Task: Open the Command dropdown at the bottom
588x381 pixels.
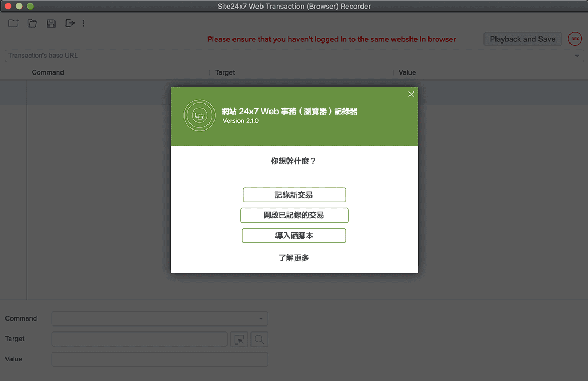Action: [160, 318]
